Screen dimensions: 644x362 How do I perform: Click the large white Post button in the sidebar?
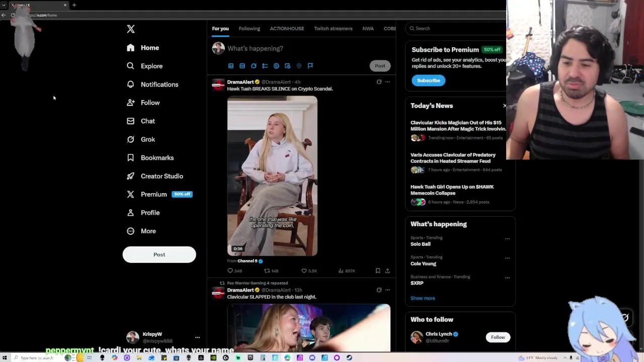pos(159,254)
